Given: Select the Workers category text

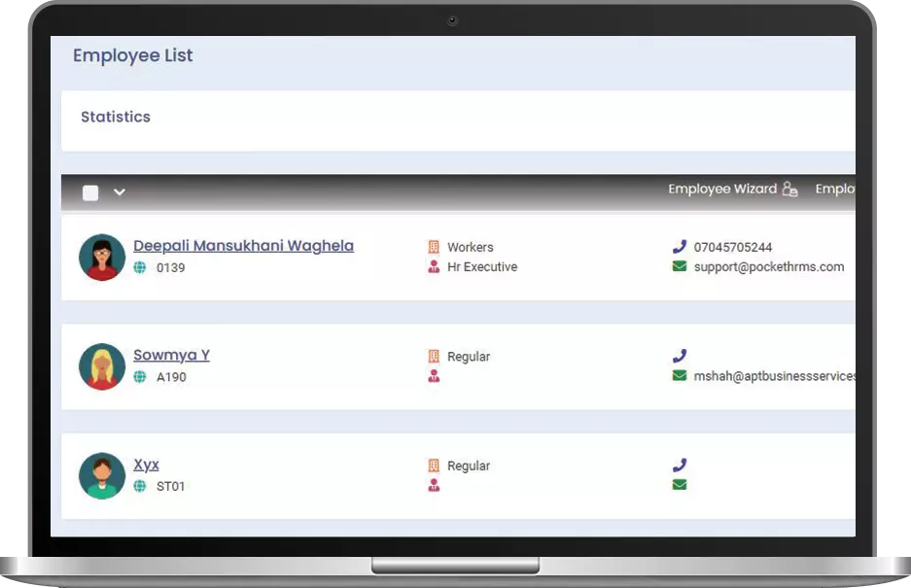Looking at the screenshot, I should 471,247.
